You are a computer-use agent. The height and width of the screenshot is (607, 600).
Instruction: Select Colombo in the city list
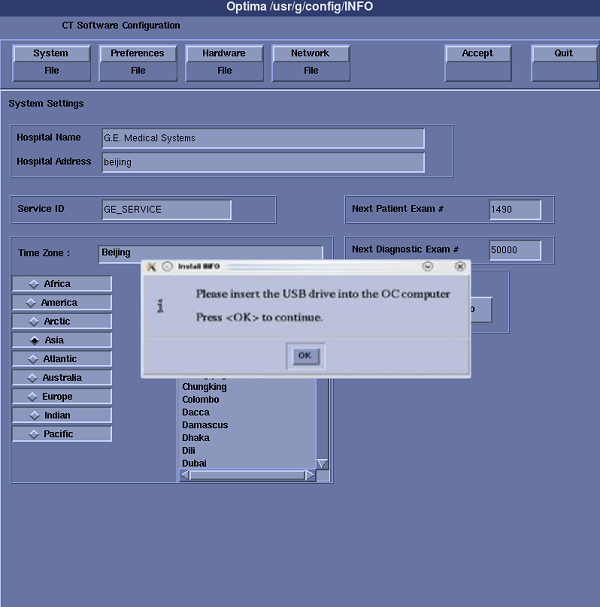pos(200,400)
